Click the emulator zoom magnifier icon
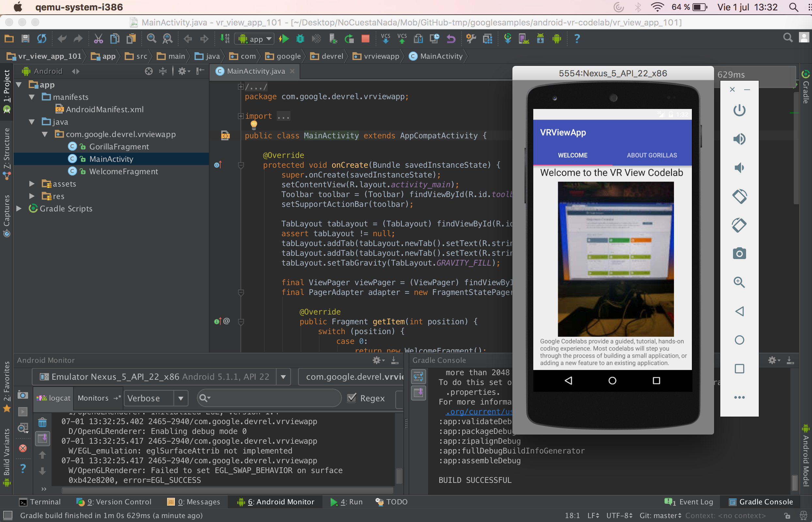This screenshot has width=812, height=522. 740,282
